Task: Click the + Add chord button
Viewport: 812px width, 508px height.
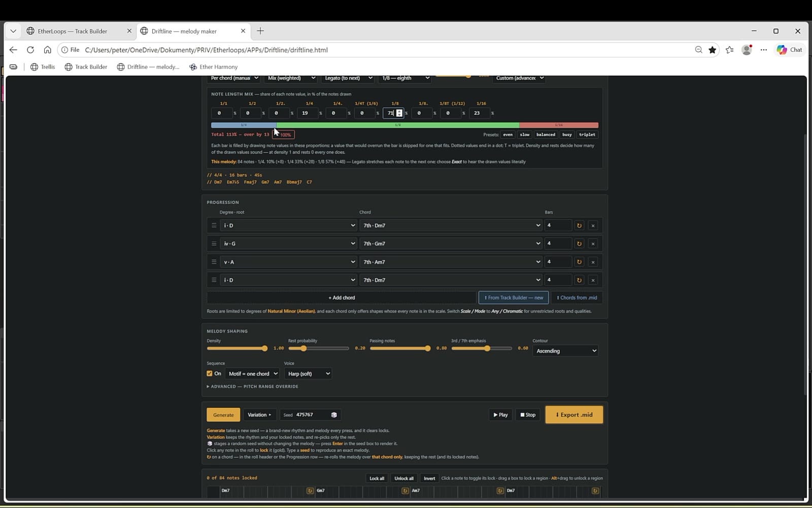Action: tap(342, 298)
